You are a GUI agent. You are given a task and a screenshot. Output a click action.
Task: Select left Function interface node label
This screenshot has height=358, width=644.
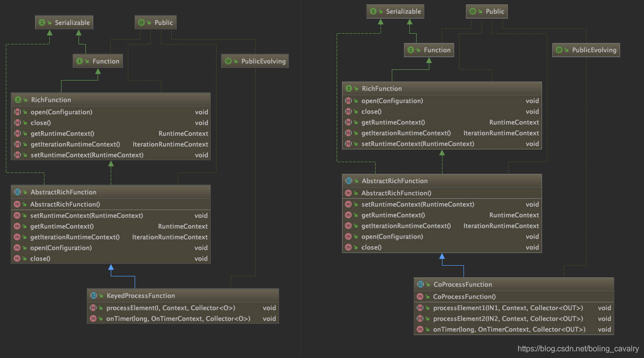click(x=106, y=61)
